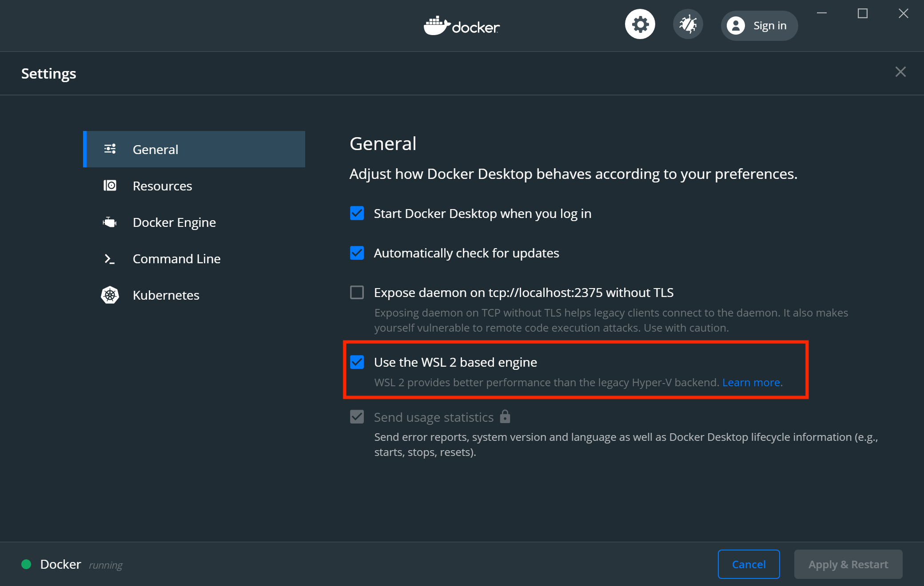Click the settings gear icon
This screenshot has width=924, height=586.
coord(640,24)
